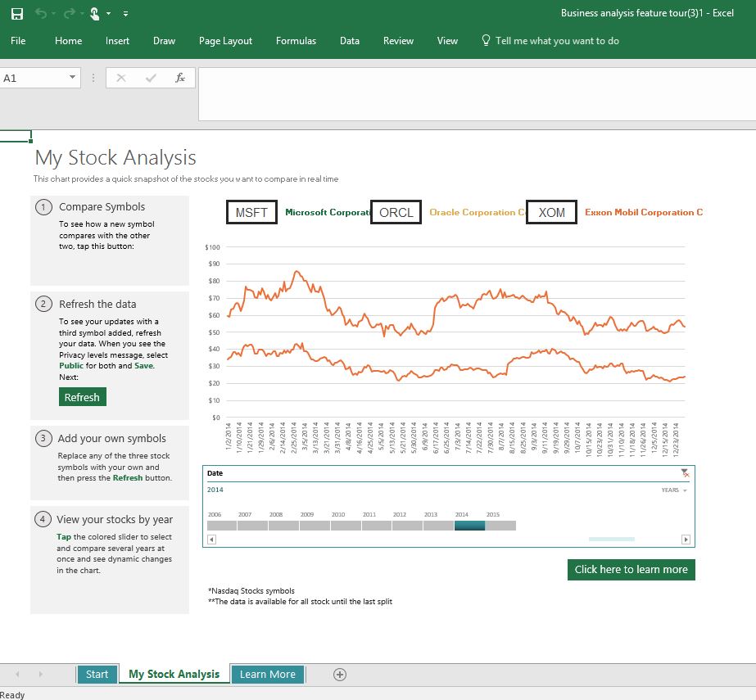Click the Cancel X formula bar icon
756x700 pixels.
pyautogui.click(x=121, y=78)
